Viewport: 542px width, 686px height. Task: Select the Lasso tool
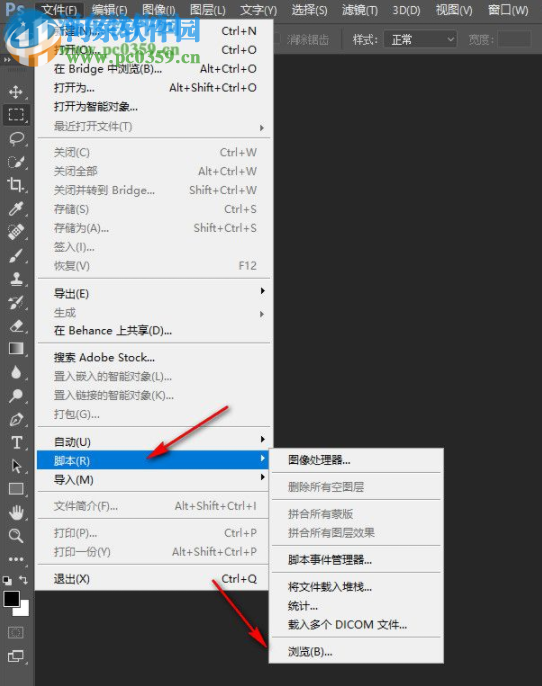click(x=16, y=139)
